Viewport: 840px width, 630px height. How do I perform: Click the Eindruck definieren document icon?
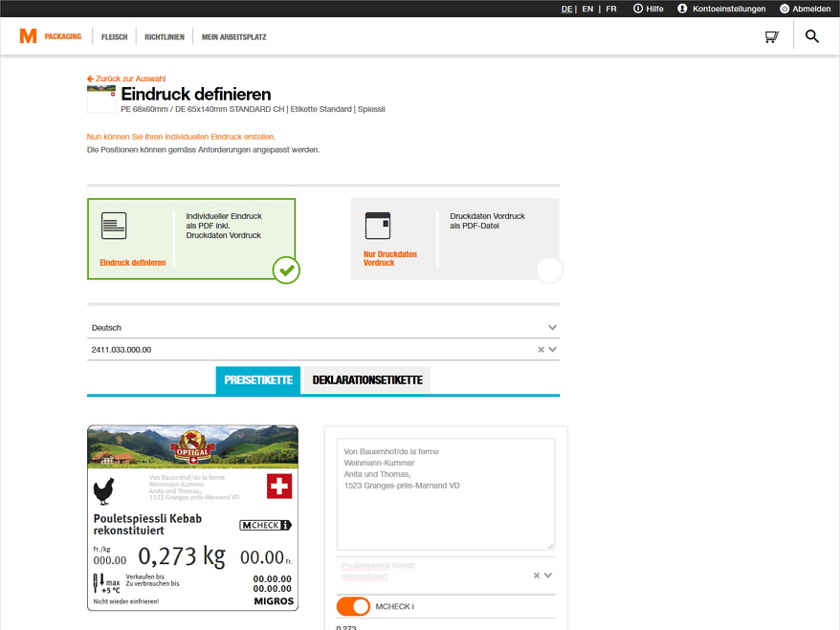114,226
